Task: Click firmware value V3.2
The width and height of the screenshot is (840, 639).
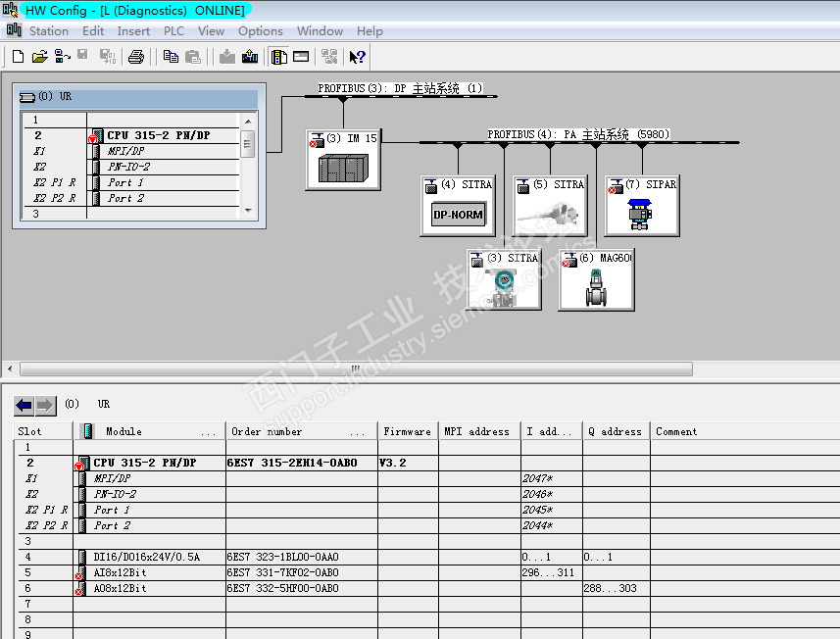Action: pyautogui.click(x=392, y=463)
